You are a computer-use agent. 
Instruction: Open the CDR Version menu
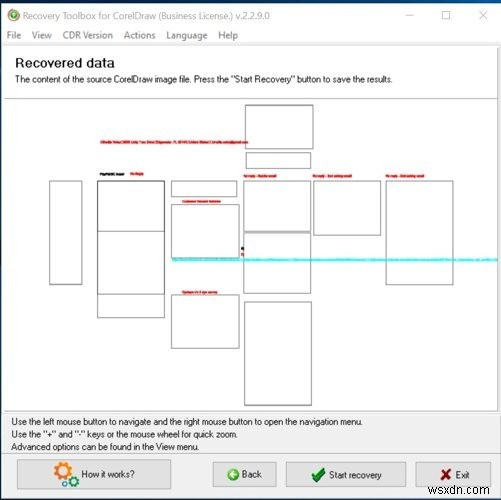coord(88,35)
